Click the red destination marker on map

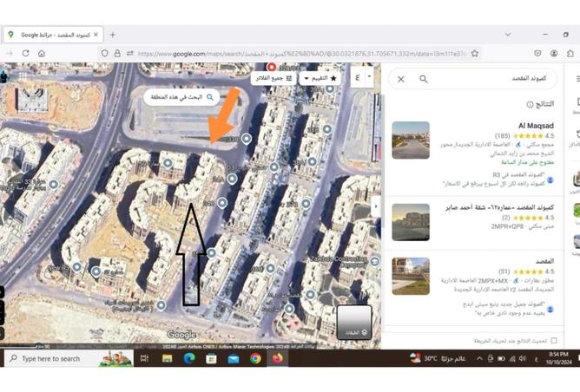pos(272,68)
